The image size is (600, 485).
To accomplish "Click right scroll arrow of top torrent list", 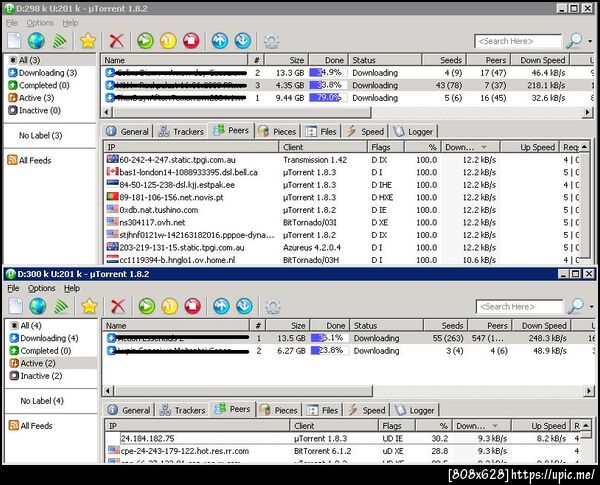I will coord(587,112).
